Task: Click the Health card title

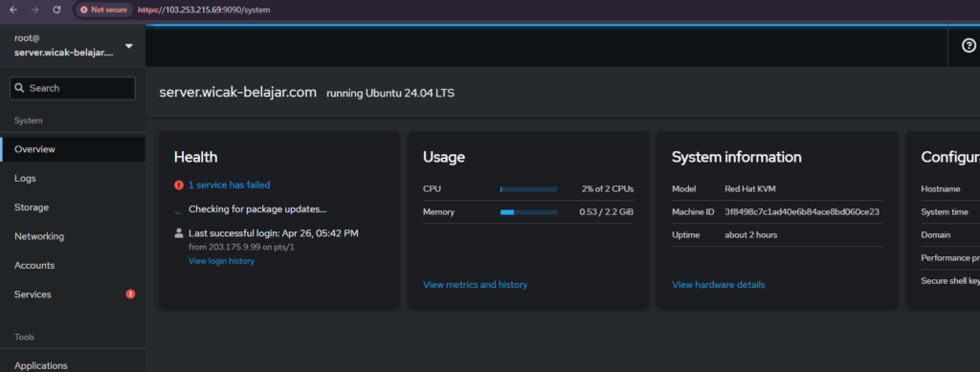Action: [x=195, y=157]
